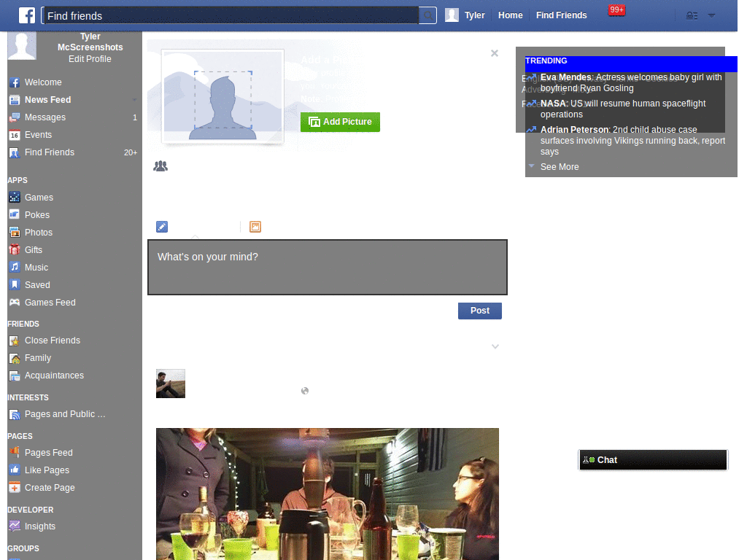The width and height of the screenshot is (747, 560).
Task: Go to Home in top bar
Action: [x=510, y=15]
